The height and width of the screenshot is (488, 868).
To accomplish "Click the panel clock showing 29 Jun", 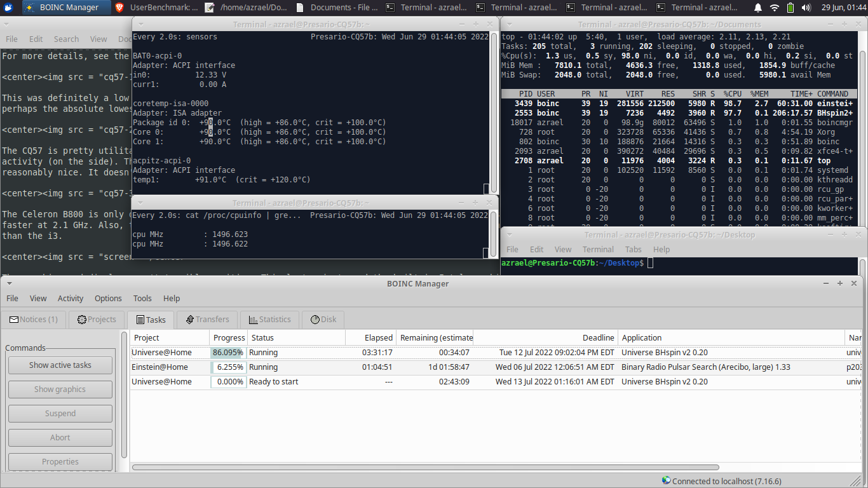I will [x=844, y=8].
